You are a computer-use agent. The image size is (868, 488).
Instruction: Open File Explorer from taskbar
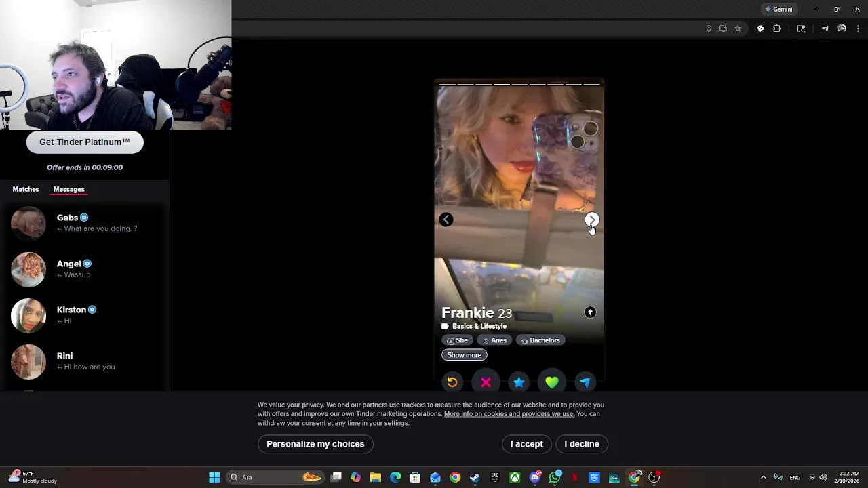point(376,477)
